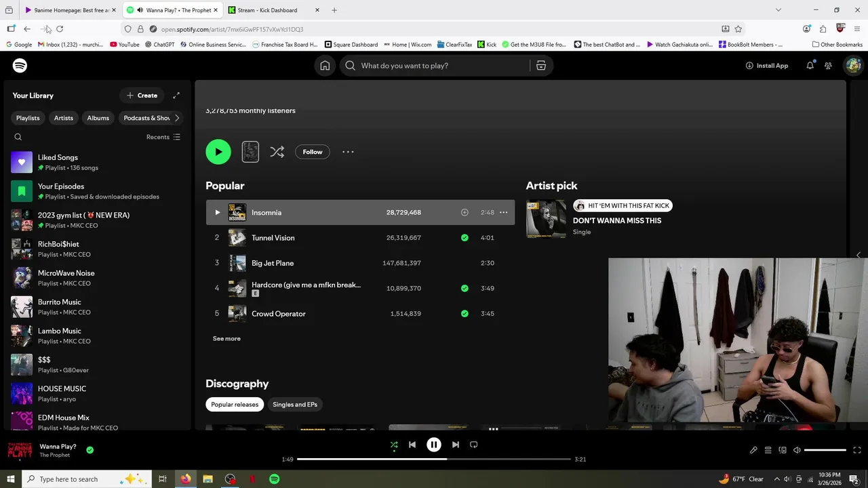Select the Artists filter chip

tap(64, 118)
